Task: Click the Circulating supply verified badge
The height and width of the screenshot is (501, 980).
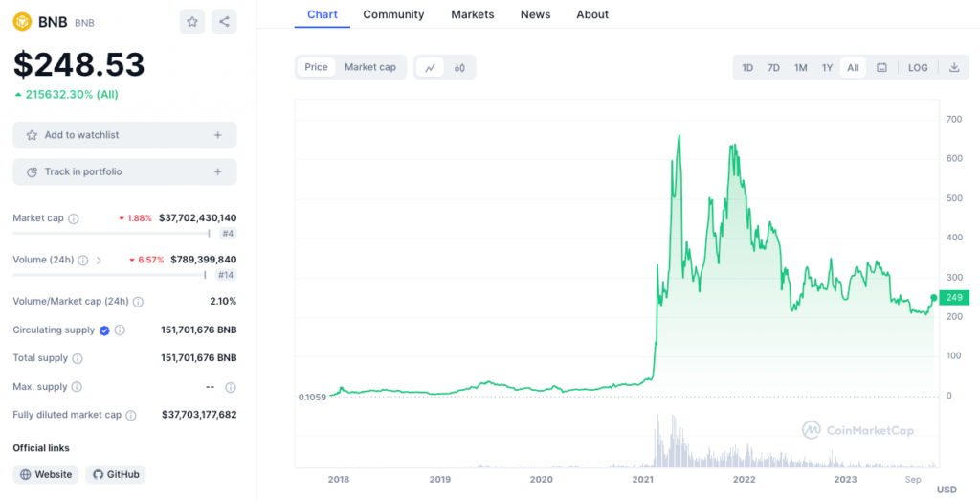Action: [x=104, y=330]
